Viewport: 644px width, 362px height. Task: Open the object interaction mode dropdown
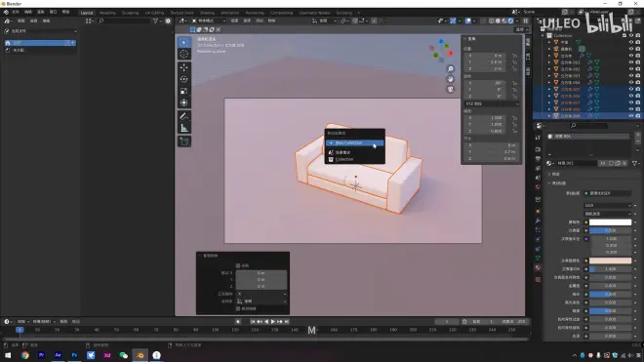[x=210, y=20]
